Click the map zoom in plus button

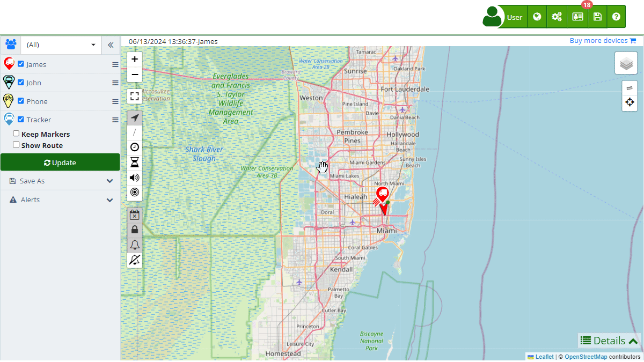point(135,60)
